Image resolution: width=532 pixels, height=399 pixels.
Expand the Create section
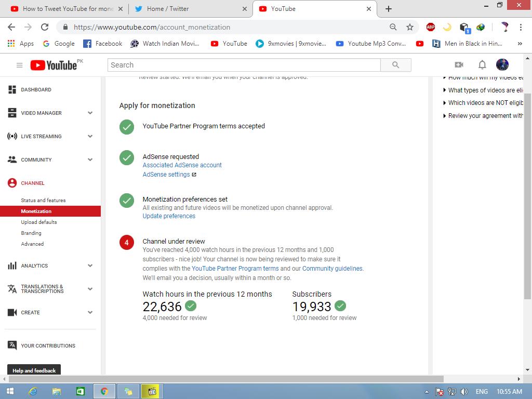pyautogui.click(x=90, y=312)
